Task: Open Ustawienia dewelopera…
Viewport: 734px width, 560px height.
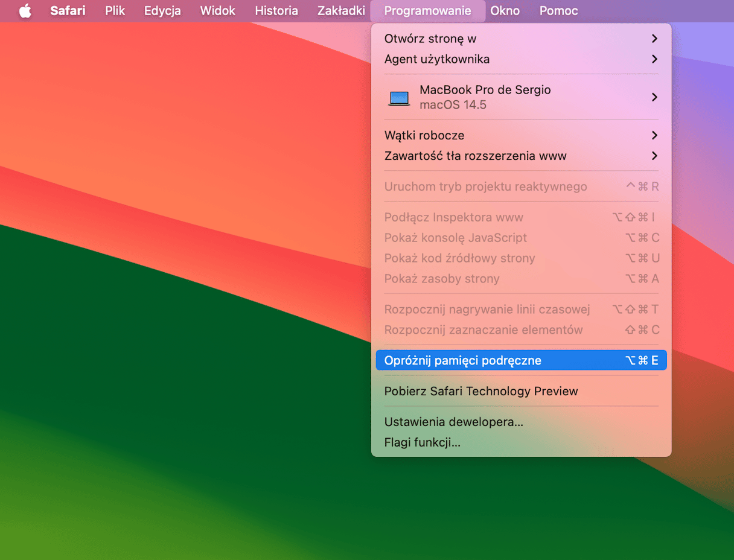Action: point(522,422)
